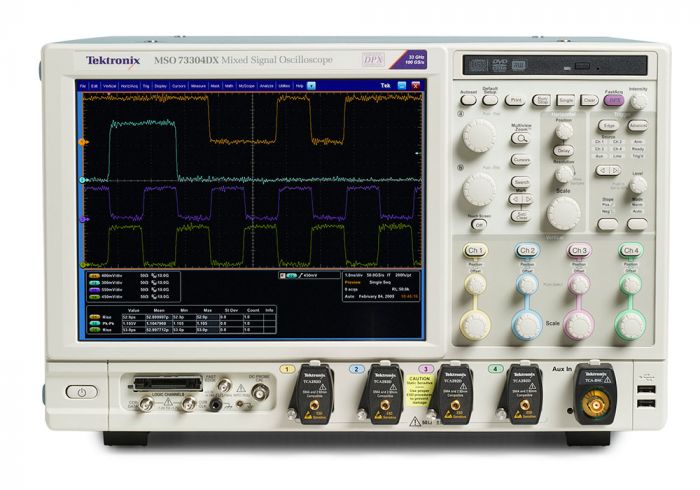The height and width of the screenshot is (490, 700).
Task: Click the Intensity knob
Action: click(638, 101)
